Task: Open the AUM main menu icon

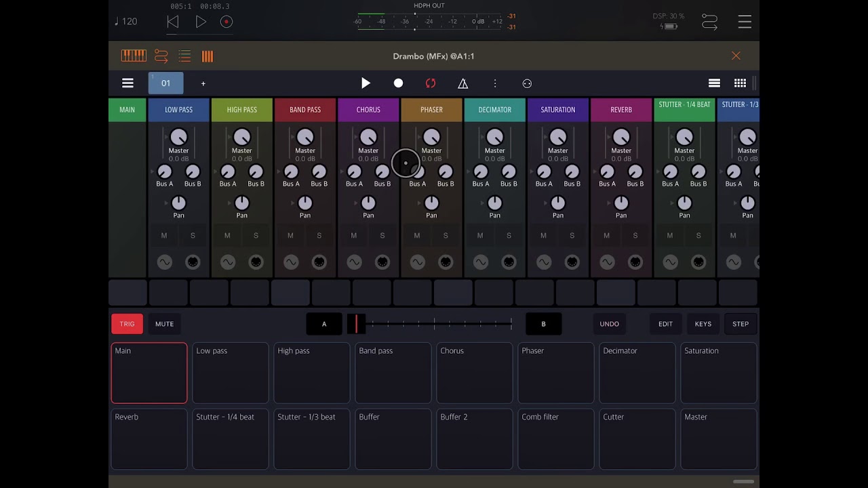Action: 745,22
